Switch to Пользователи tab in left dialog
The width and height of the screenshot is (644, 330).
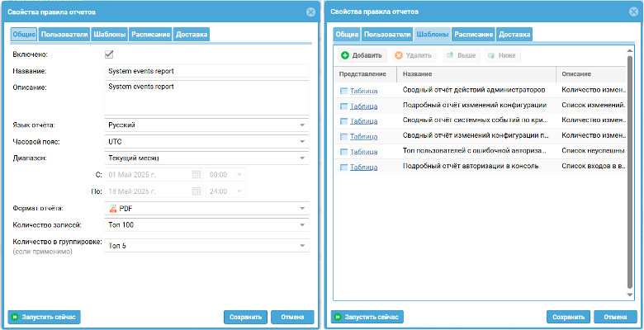[x=66, y=35]
